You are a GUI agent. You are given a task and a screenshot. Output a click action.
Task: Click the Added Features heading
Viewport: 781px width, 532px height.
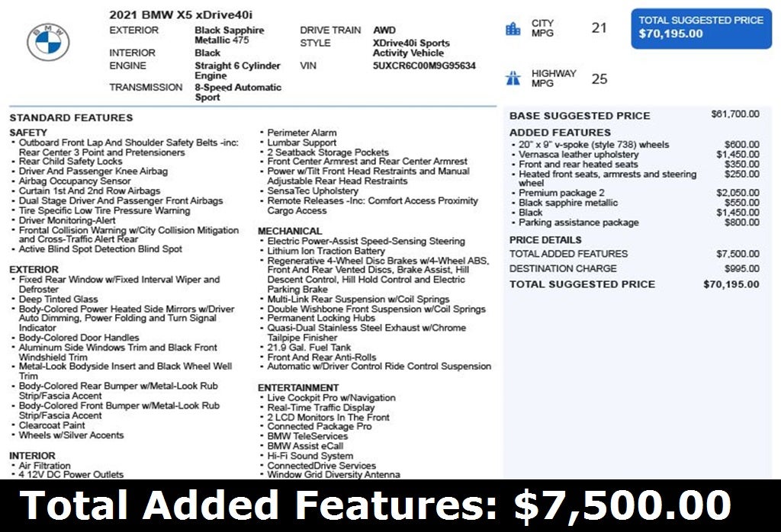[560, 133]
